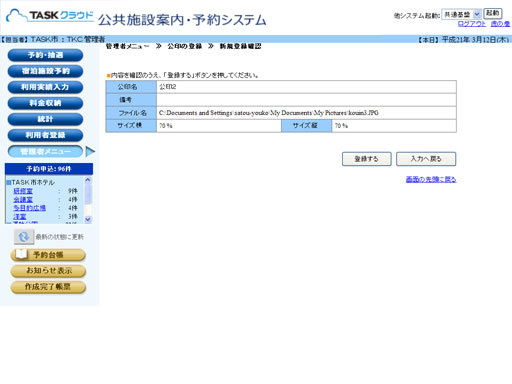Open the 利用者登録 menu

(x=45, y=135)
